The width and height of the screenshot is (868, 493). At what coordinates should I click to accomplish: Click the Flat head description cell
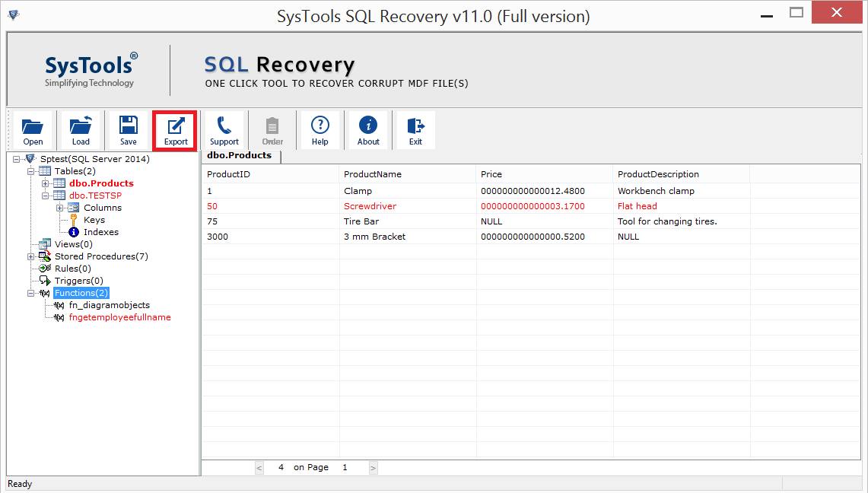[682, 206]
